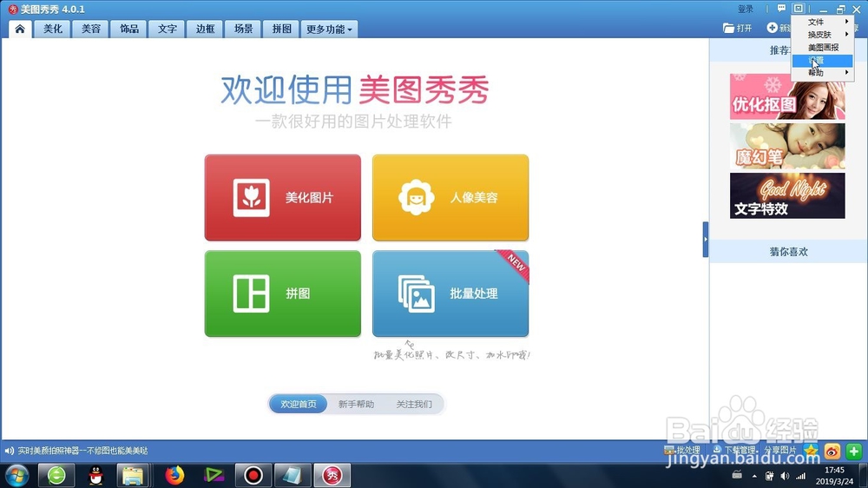Open the 场景 tab
Viewport: 868px width, 488px height.
coord(244,29)
